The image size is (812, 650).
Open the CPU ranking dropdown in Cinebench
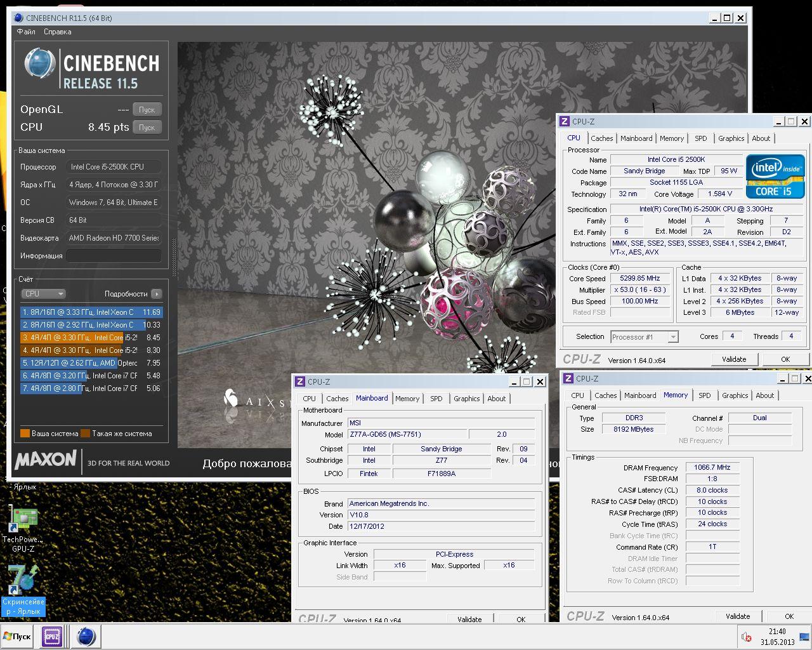click(x=43, y=294)
